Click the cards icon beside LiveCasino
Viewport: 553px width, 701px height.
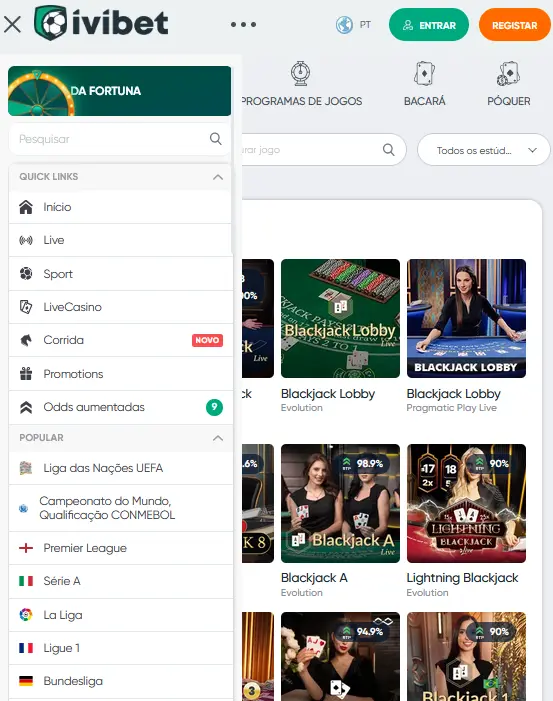[x=26, y=307]
